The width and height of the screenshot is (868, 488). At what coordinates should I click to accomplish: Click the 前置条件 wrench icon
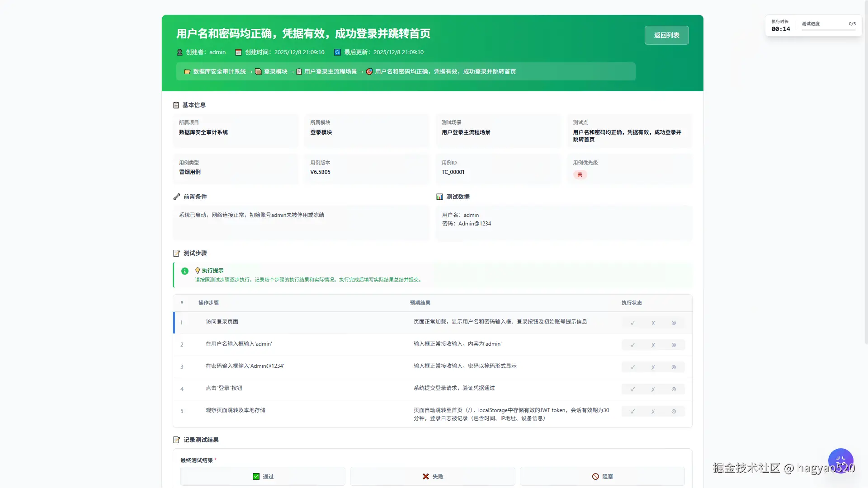point(176,197)
